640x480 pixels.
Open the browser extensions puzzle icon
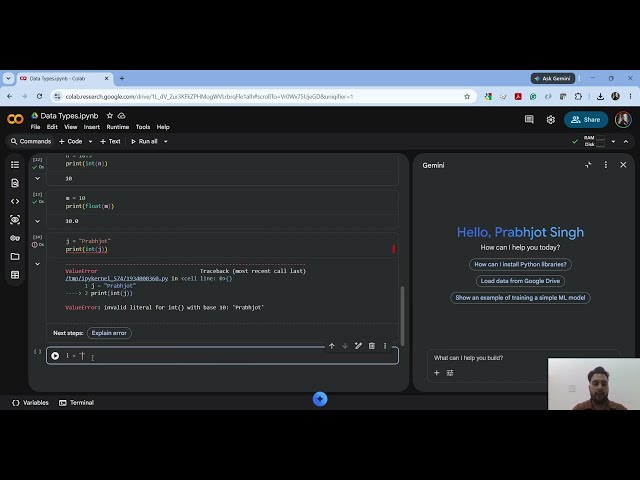pos(578,97)
